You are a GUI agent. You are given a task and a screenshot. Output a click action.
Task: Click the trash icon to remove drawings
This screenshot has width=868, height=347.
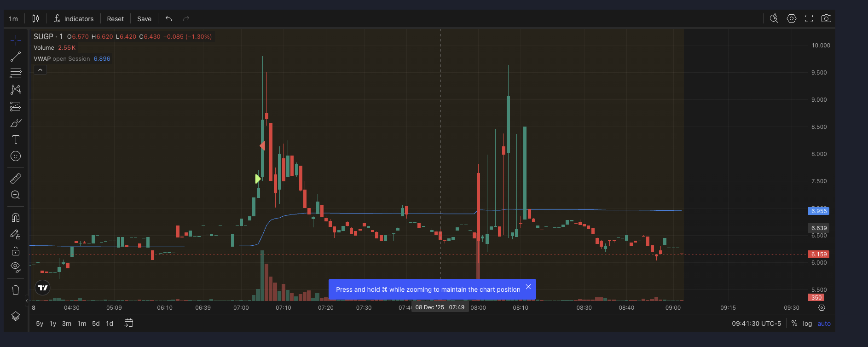tap(16, 289)
